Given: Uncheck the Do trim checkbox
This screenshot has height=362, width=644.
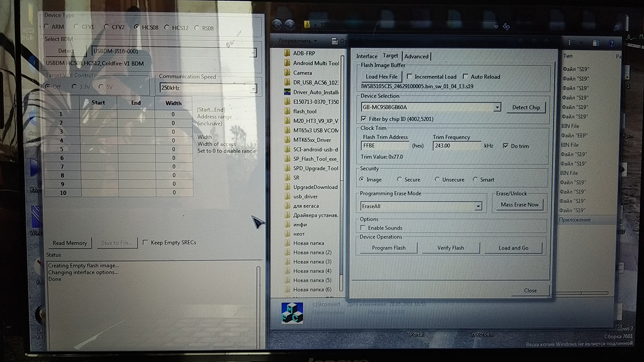Looking at the screenshot, I should (506, 146).
